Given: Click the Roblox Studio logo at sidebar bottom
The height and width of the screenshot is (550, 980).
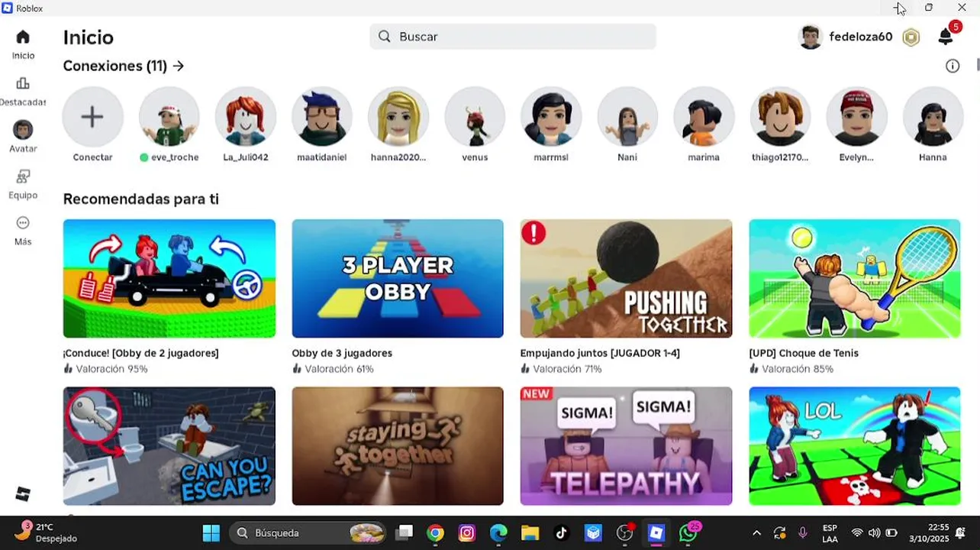Looking at the screenshot, I should [23, 493].
